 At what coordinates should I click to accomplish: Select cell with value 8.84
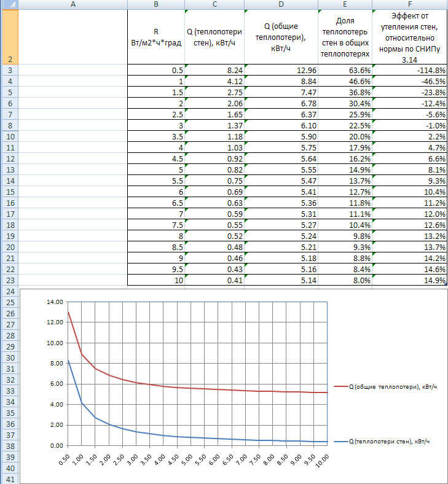281,81
